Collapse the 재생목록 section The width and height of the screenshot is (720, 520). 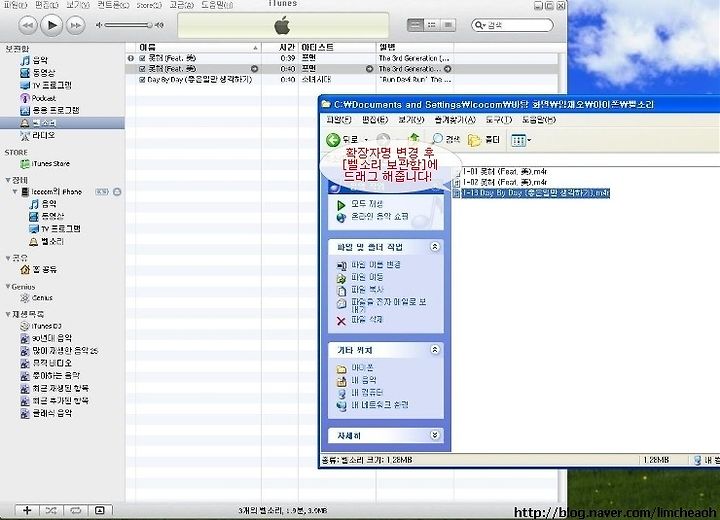click(8, 314)
